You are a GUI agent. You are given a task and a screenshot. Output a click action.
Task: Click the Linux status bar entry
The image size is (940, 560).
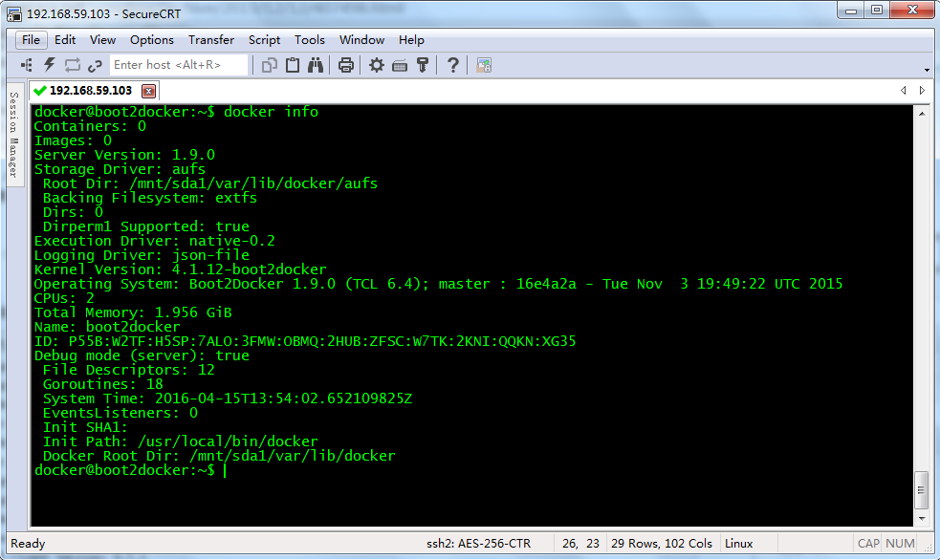[x=738, y=543]
